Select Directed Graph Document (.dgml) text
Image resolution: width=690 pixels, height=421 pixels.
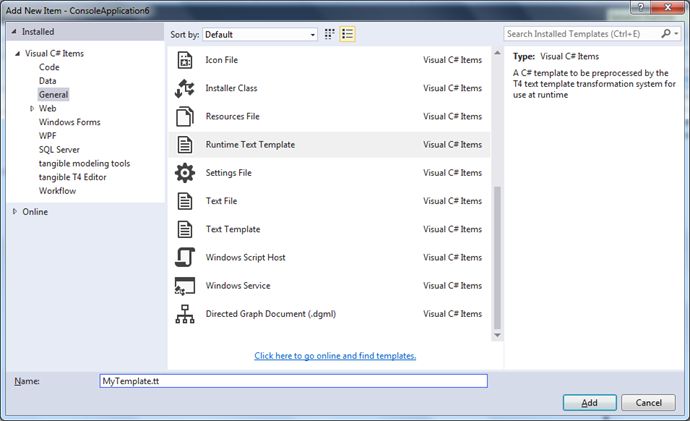point(271,314)
